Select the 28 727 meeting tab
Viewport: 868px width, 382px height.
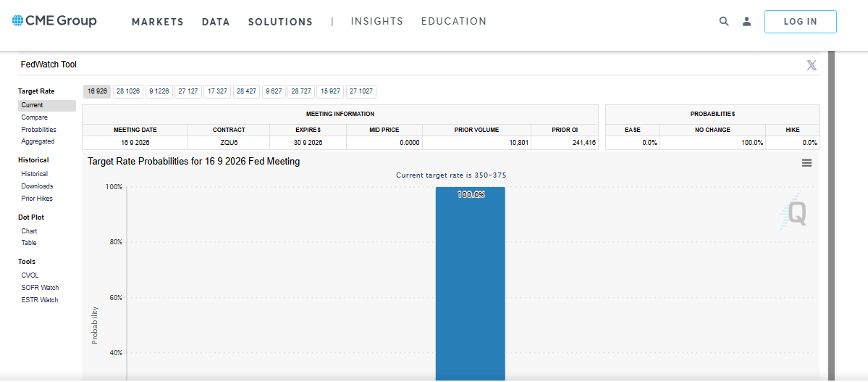tap(301, 91)
